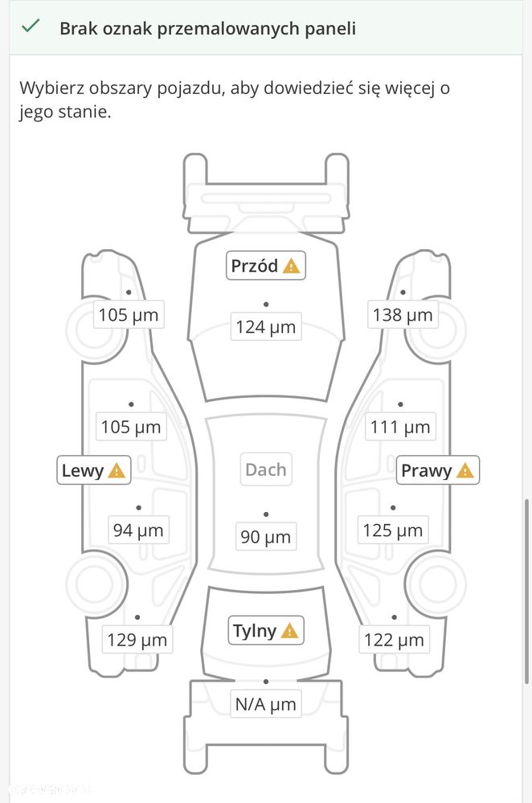Click the N/A µm rear measurement
The width and height of the screenshot is (532, 803).
266,704
